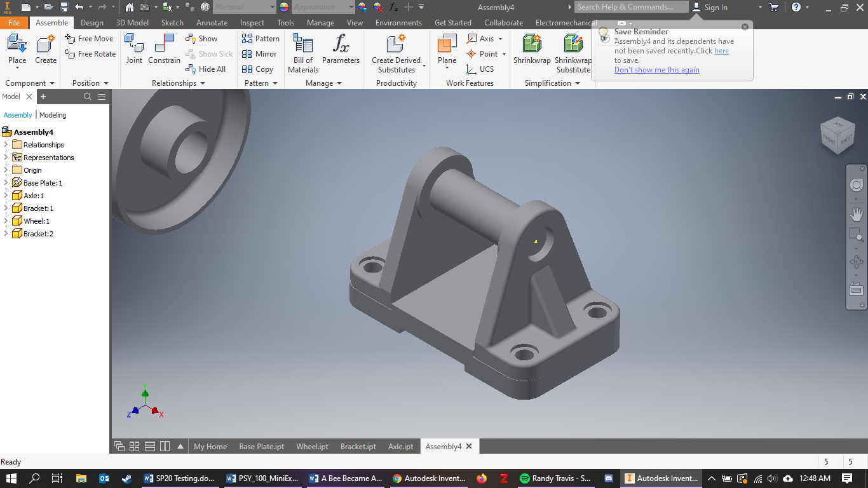Open Bill of Materials
This screenshot has height=488, width=868.
pyautogui.click(x=303, y=53)
